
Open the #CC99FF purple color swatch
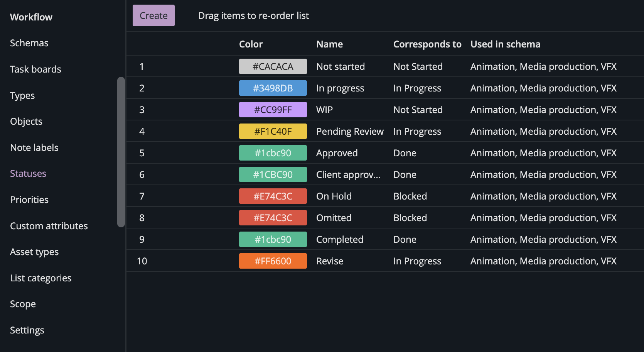tap(273, 110)
